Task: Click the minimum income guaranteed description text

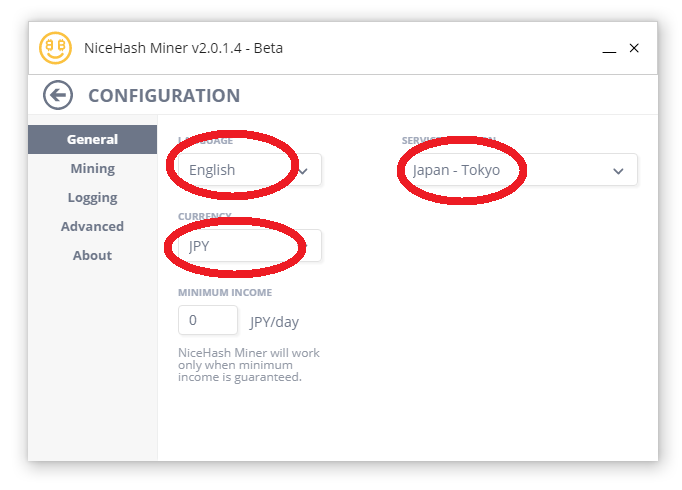Action: click(249, 364)
